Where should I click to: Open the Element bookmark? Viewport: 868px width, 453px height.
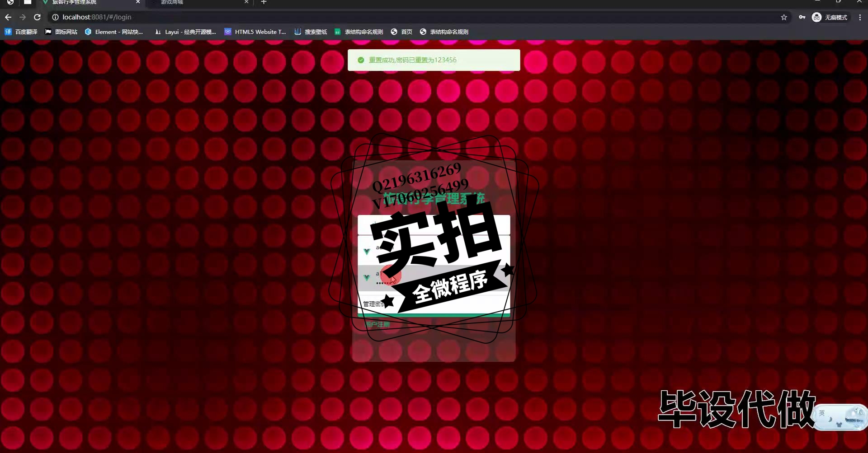point(114,32)
